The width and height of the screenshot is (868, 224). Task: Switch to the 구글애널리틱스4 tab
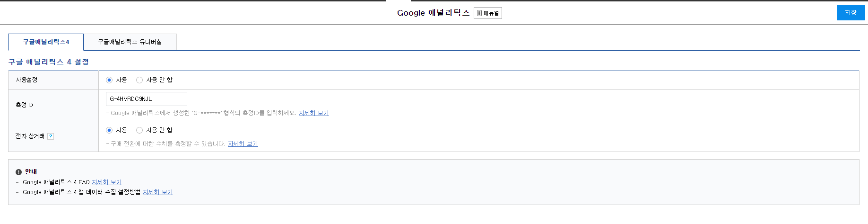click(x=46, y=42)
